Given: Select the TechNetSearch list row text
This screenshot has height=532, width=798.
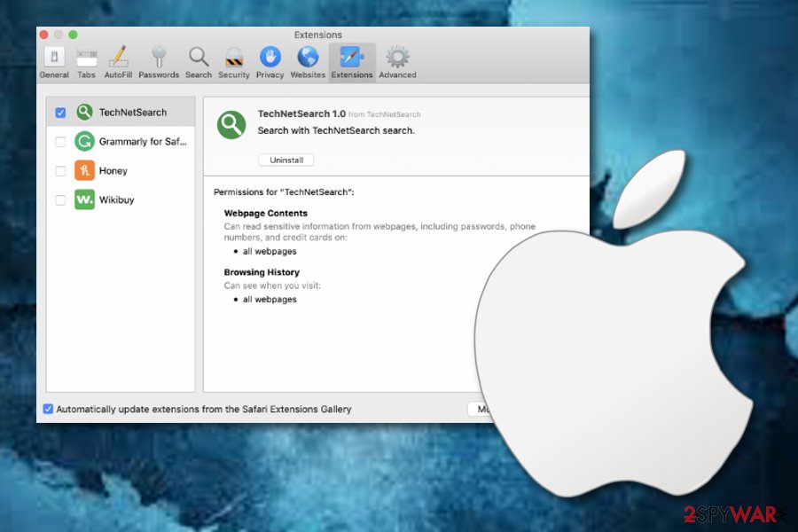Looking at the screenshot, I should tap(133, 113).
